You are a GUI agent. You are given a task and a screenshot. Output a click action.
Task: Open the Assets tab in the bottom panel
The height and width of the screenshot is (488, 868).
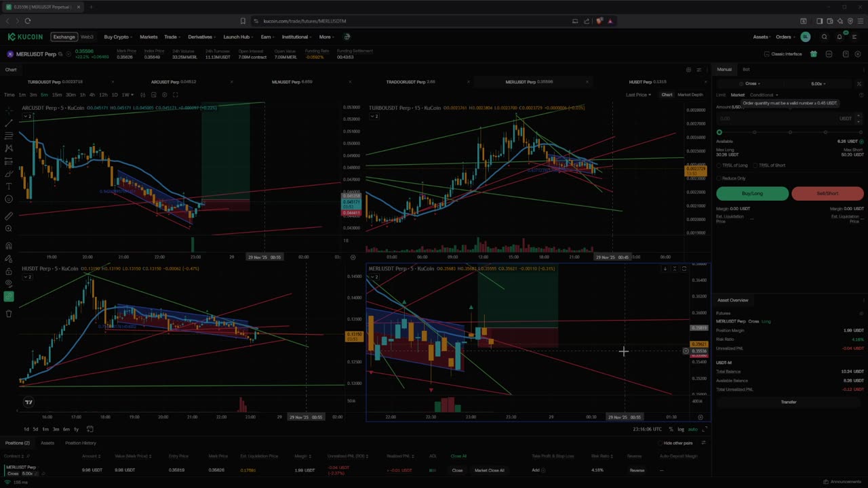(47, 443)
